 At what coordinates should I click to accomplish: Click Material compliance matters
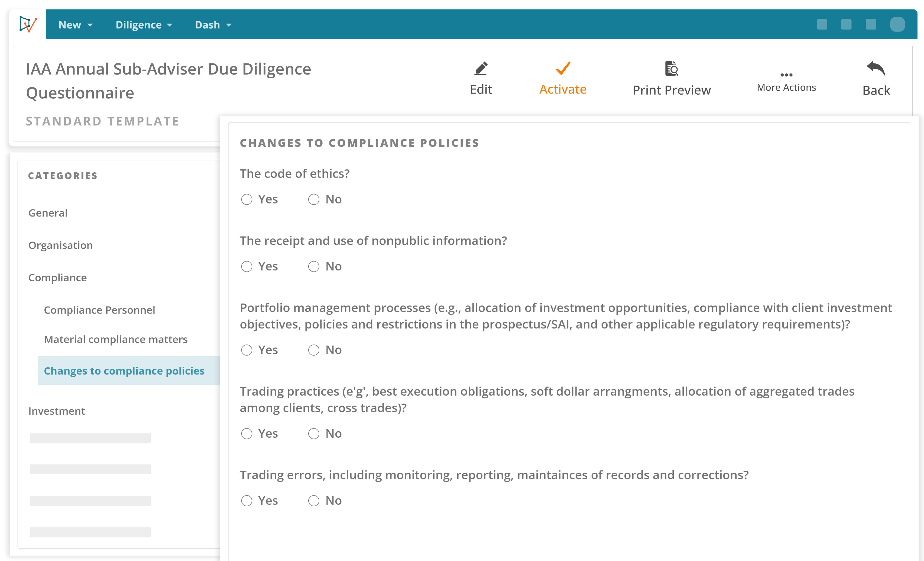(115, 339)
